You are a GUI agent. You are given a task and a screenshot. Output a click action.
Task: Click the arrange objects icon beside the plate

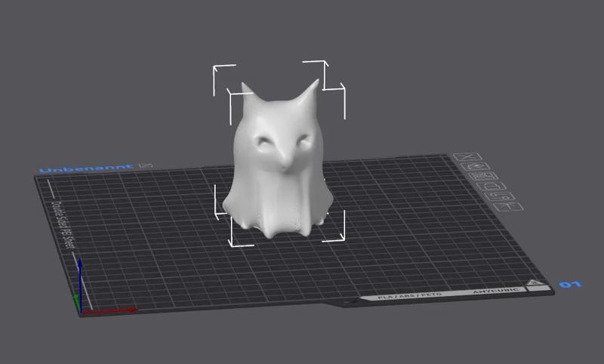[x=484, y=176]
